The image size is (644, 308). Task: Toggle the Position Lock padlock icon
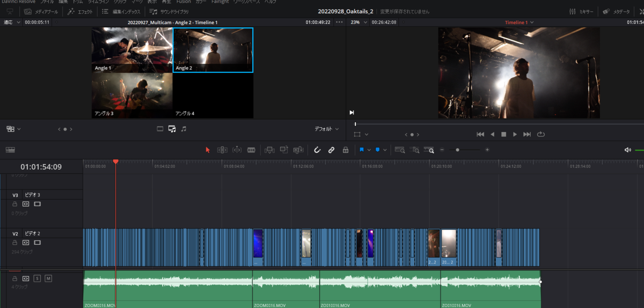[x=346, y=150]
